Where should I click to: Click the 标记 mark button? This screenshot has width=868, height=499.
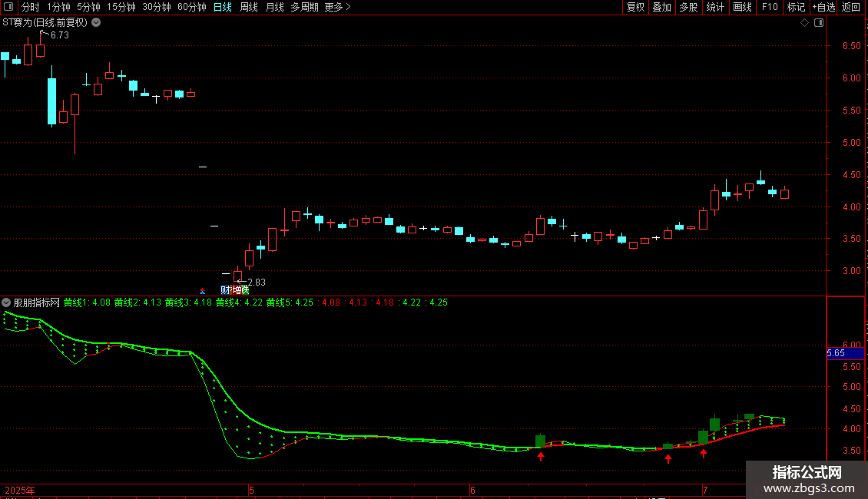tap(796, 7)
